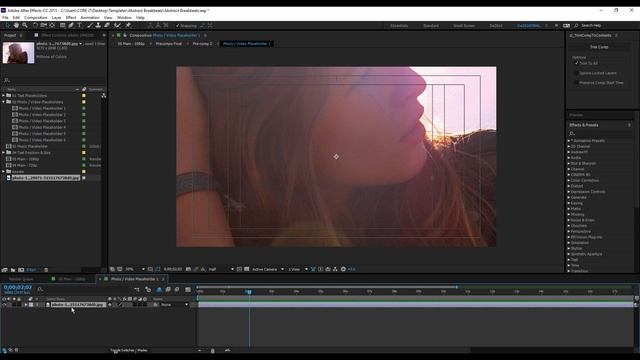Toggle region of interest in viewer
The width and height of the screenshot is (640, 360).
point(239,269)
